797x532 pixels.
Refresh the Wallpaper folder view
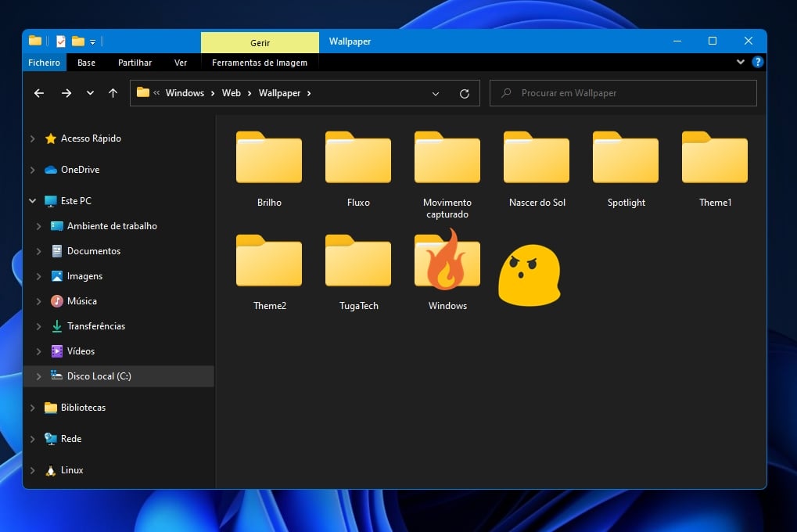(x=464, y=94)
